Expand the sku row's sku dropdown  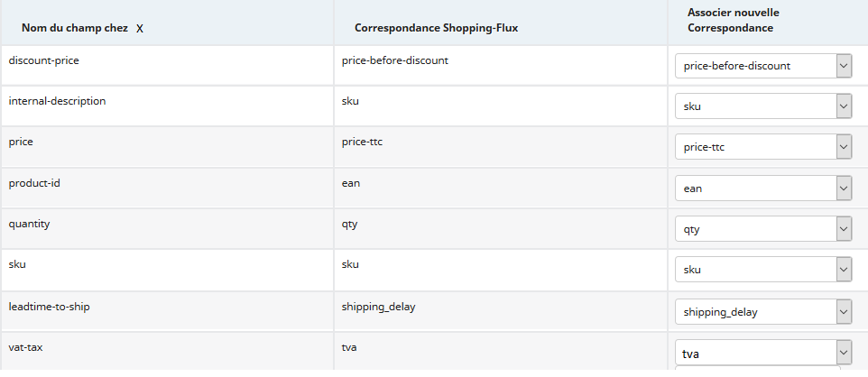click(x=763, y=270)
